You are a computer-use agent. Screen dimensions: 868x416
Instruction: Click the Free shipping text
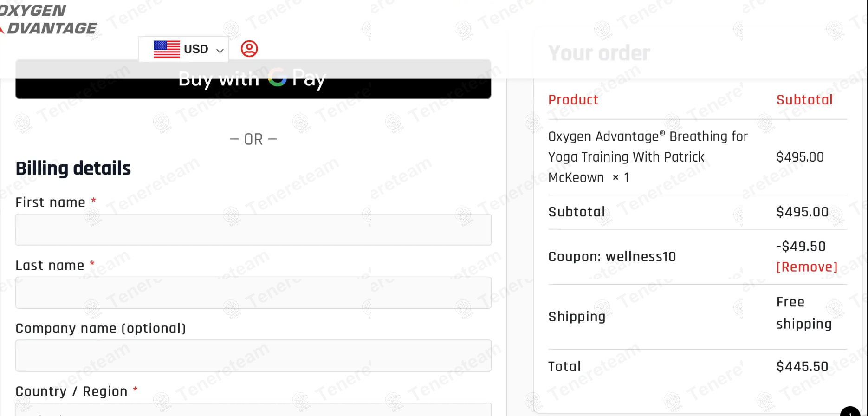click(x=803, y=313)
